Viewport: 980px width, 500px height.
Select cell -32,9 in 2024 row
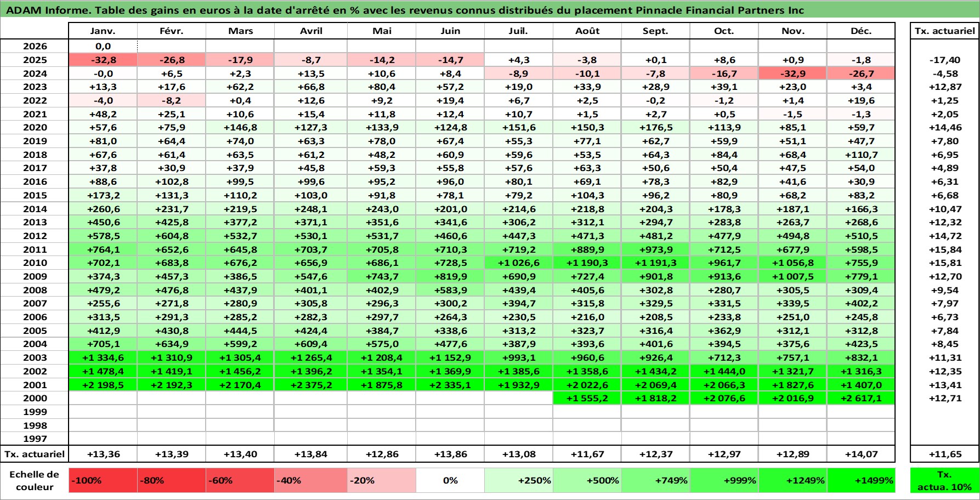point(793,73)
